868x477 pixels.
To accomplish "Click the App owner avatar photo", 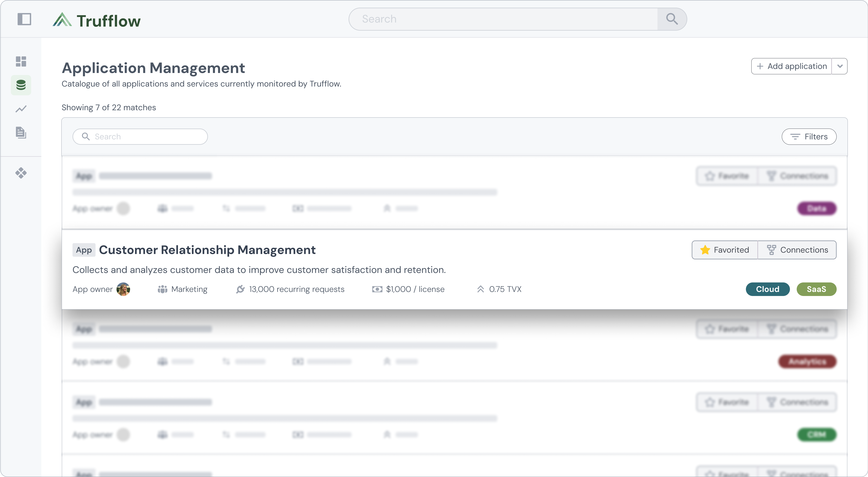I will (x=123, y=289).
